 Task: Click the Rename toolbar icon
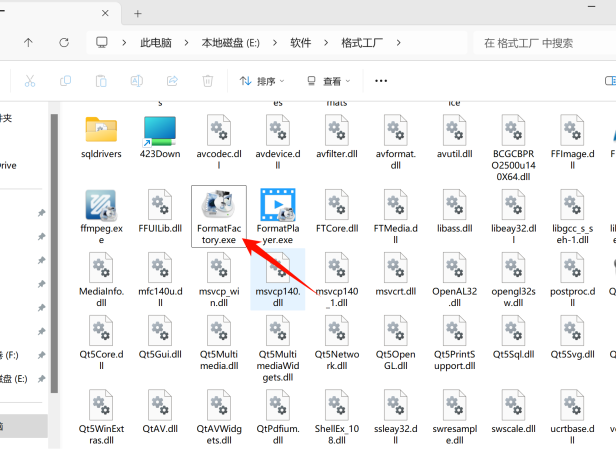coord(137,81)
